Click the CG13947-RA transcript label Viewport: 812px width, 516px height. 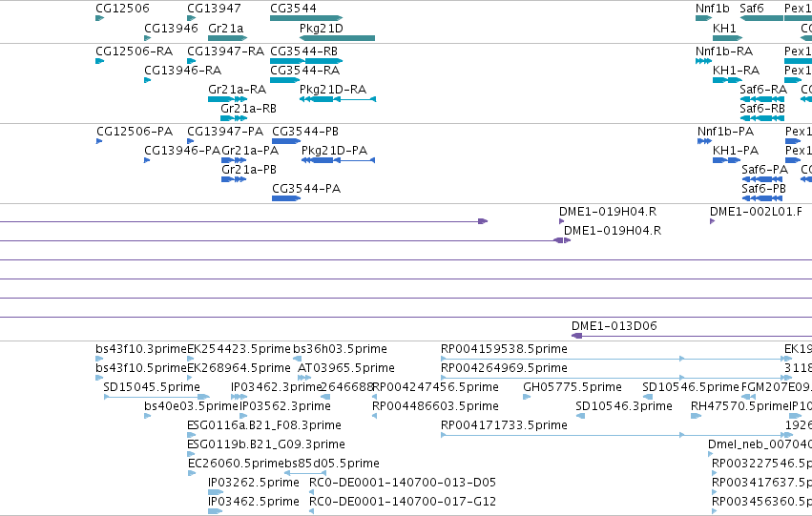[x=226, y=52]
